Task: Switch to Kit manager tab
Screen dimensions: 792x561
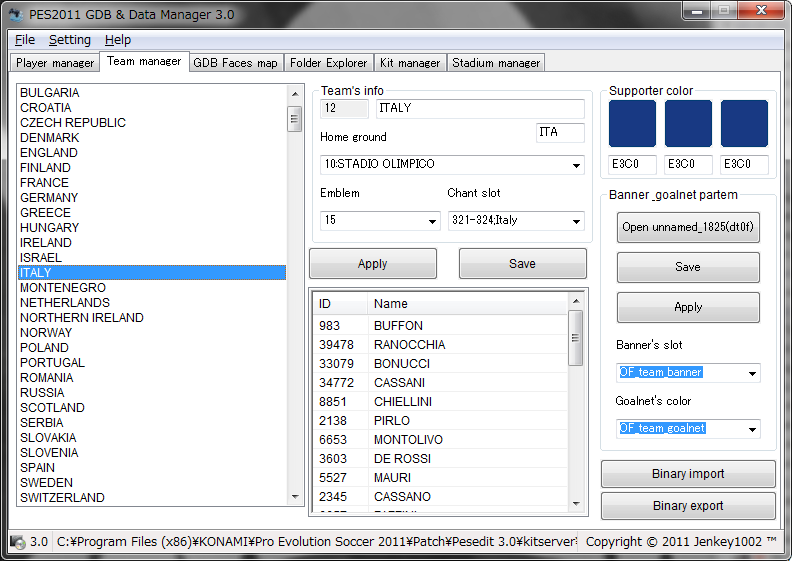Action: click(x=410, y=63)
